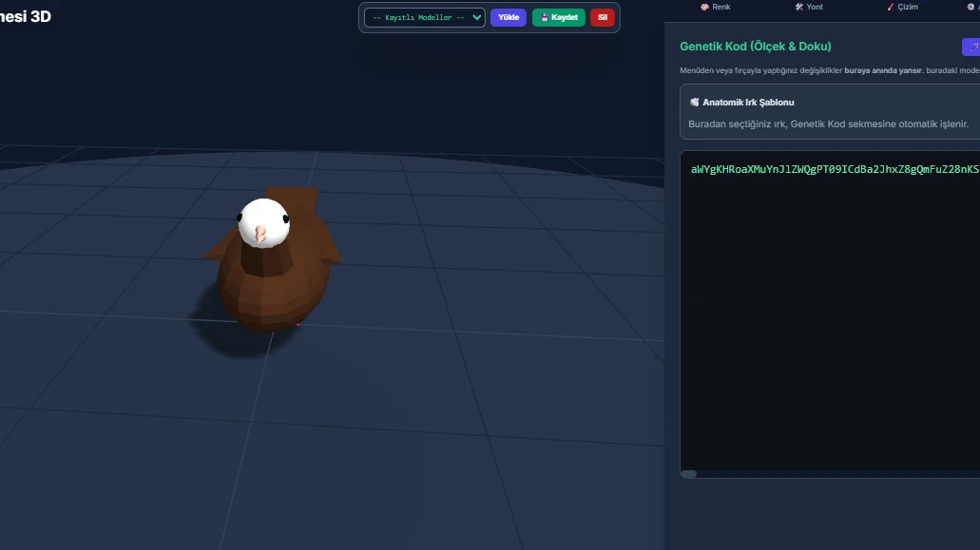980x550 pixels.
Task: Switch to the Çizim tab
Action: pos(902,7)
